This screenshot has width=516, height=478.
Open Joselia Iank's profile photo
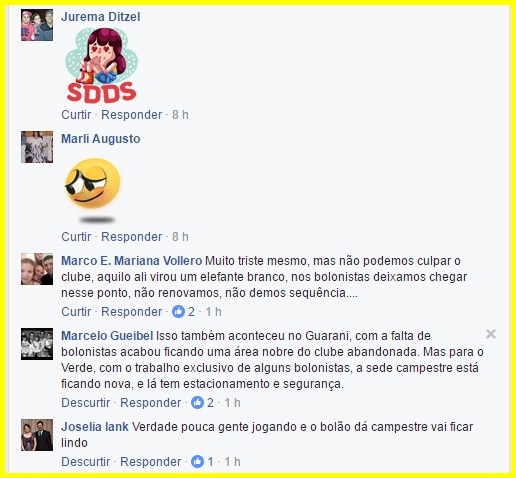(x=37, y=435)
